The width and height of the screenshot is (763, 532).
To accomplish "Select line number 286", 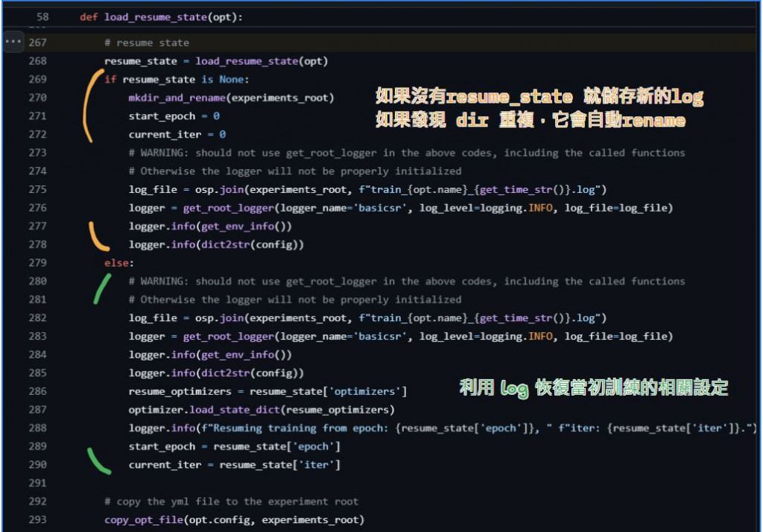I will coord(37,391).
